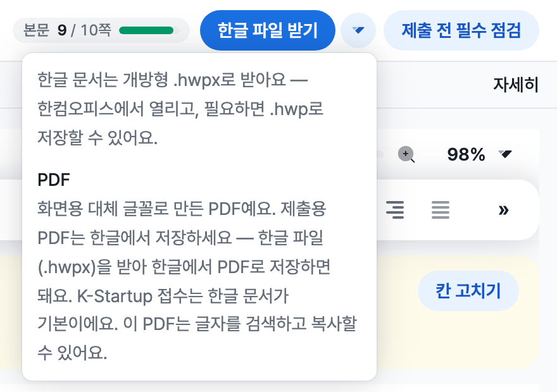The width and height of the screenshot is (557, 392).
Task: Click the 화면용 대체 글꼴로 만든 PDF예요 text
Action: (197, 280)
